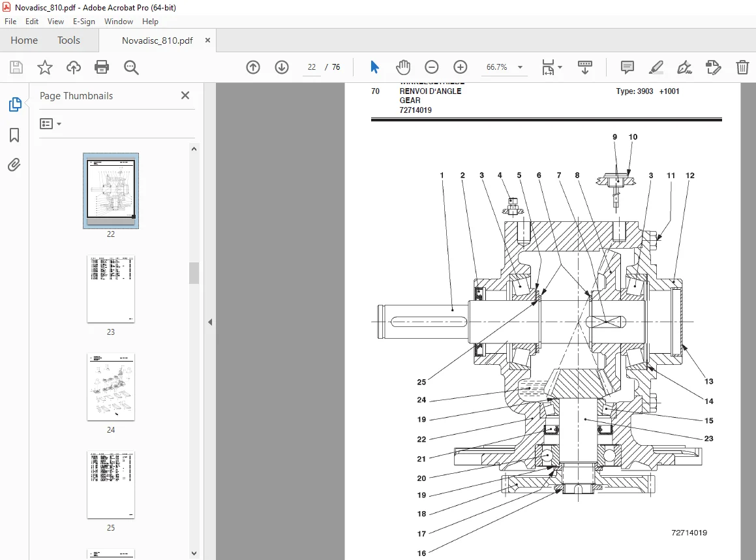This screenshot has width=756, height=560.
Task: Enable scrolling mode icon
Action: pos(585,67)
